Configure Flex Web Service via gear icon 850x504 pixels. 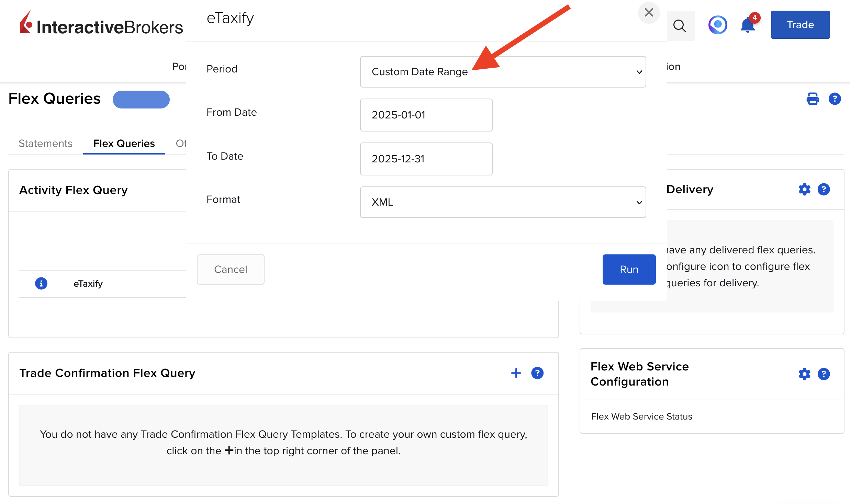click(x=804, y=374)
